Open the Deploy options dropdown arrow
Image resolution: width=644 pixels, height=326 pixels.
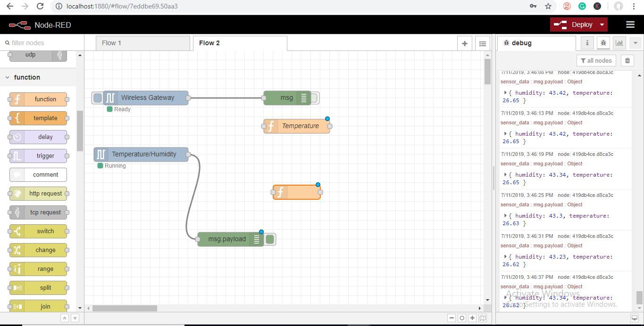pyautogui.click(x=602, y=24)
